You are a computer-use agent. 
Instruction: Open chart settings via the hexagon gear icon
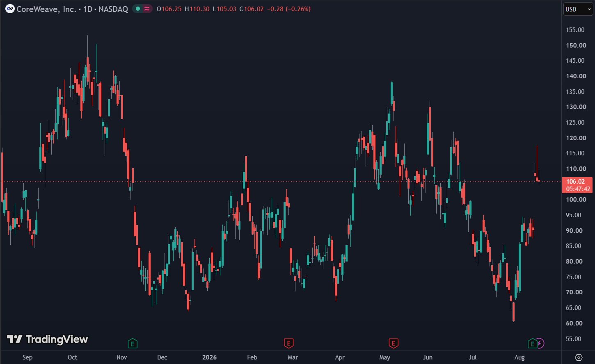coord(579,357)
